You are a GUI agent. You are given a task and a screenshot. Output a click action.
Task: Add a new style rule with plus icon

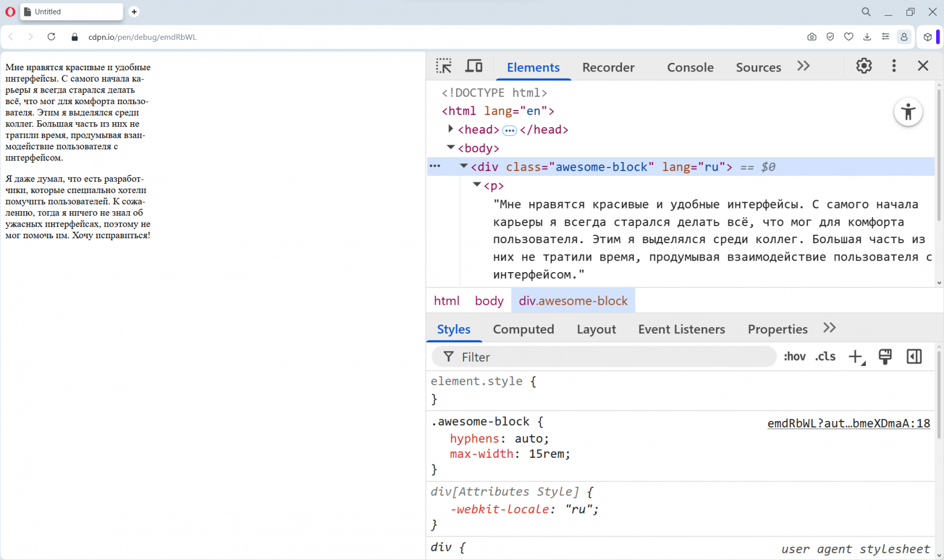point(854,357)
